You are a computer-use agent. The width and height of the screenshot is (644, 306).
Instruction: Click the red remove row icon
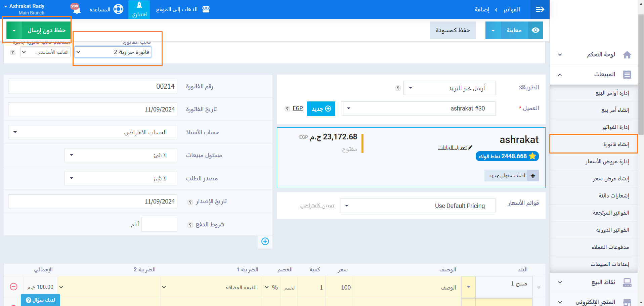(13, 287)
